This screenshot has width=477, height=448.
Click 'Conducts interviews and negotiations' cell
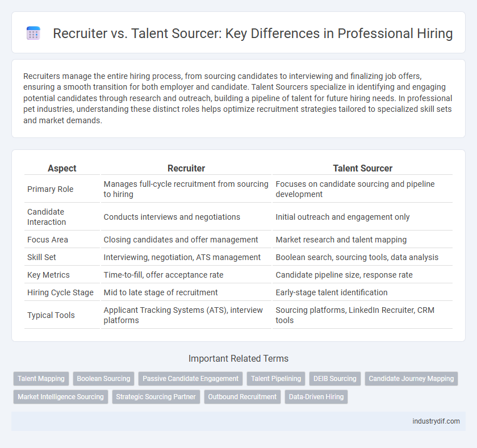click(x=186, y=217)
